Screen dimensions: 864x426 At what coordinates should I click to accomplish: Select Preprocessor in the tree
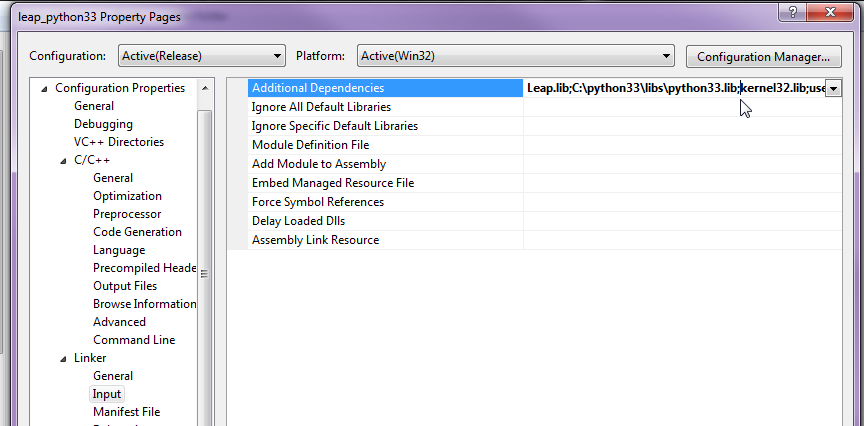pyautogui.click(x=127, y=214)
